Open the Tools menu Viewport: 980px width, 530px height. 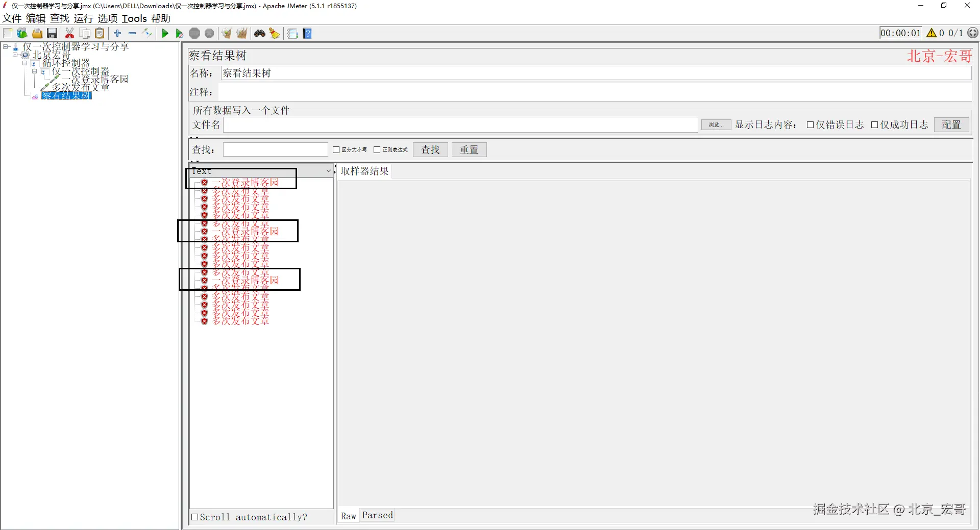[134, 18]
